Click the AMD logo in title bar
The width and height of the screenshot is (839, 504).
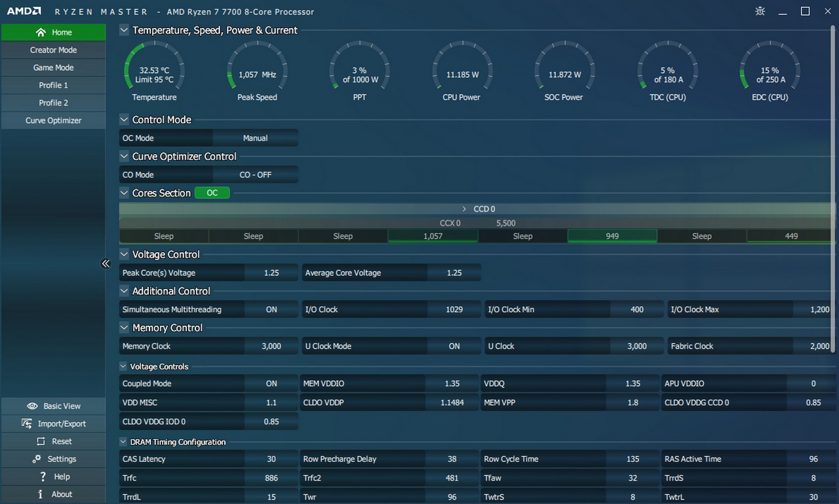click(x=24, y=11)
